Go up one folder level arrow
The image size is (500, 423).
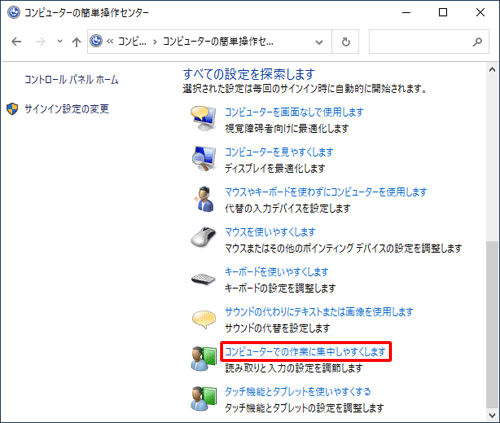click(76, 42)
